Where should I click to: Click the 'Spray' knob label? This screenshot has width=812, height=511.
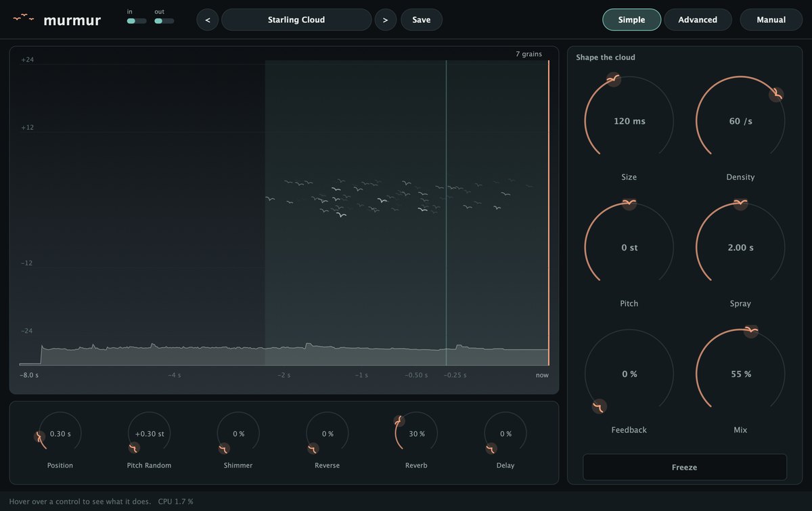tap(740, 304)
